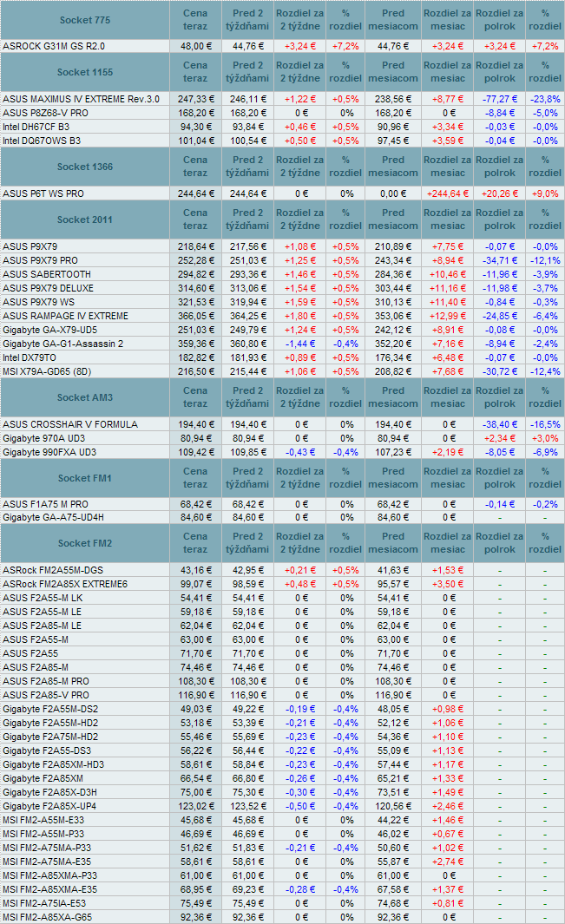
Task: Click Gigabyte F2A85X-D3H product name
Action: 49,793
